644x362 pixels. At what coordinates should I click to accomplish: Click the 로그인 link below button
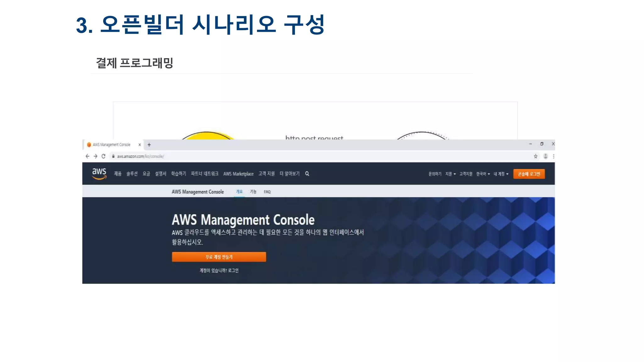click(233, 271)
